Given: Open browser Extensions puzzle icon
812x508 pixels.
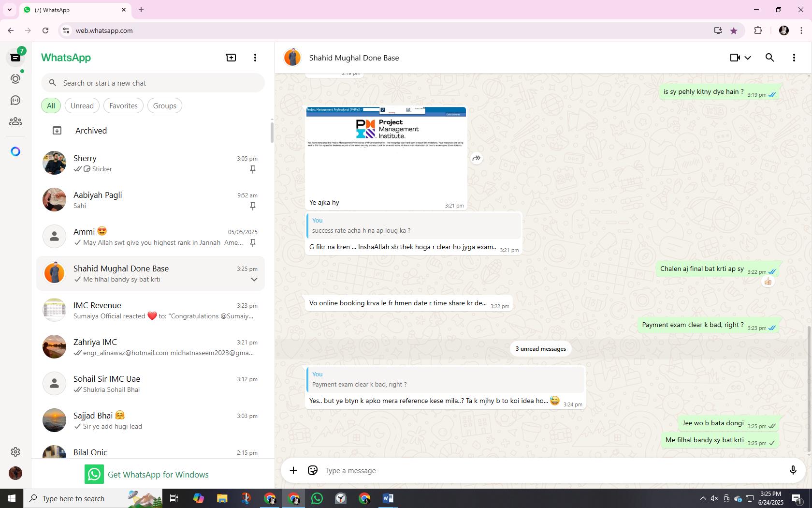Looking at the screenshot, I should coord(758,30).
